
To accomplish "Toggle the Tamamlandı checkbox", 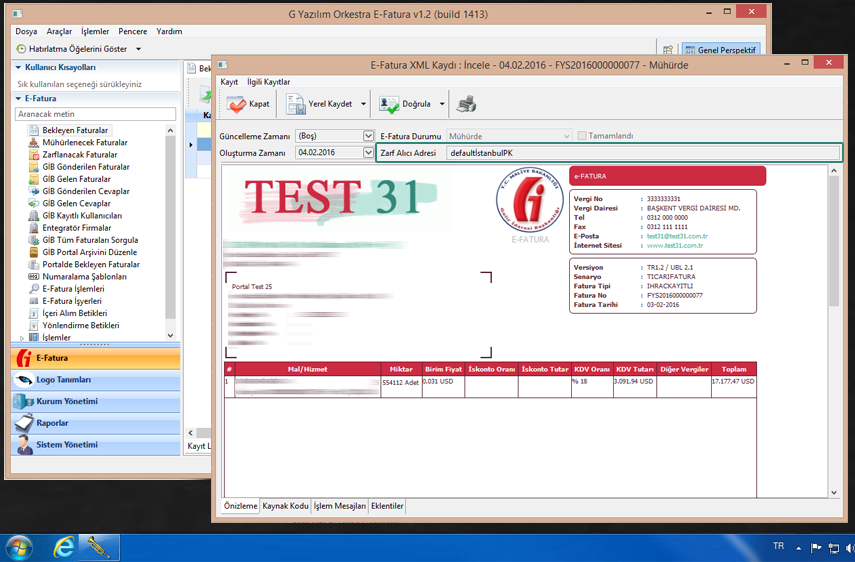I will coord(582,136).
